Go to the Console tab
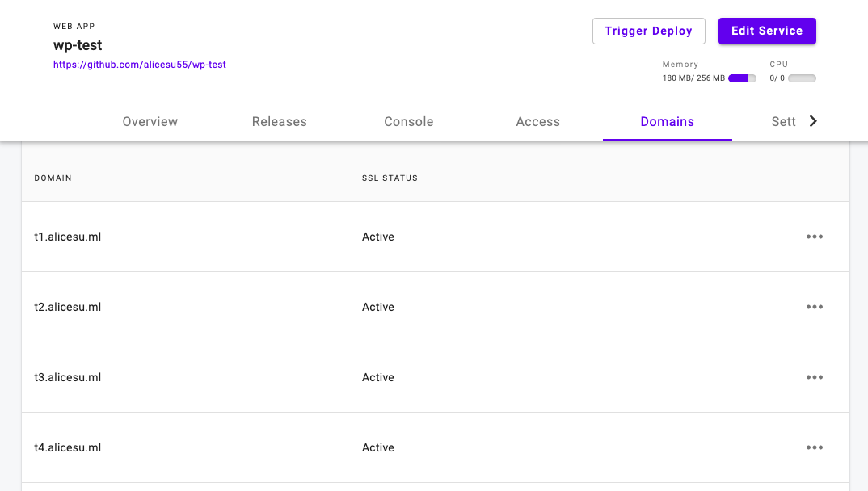Image resolution: width=868 pixels, height=491 pixels. pos(409,122)
